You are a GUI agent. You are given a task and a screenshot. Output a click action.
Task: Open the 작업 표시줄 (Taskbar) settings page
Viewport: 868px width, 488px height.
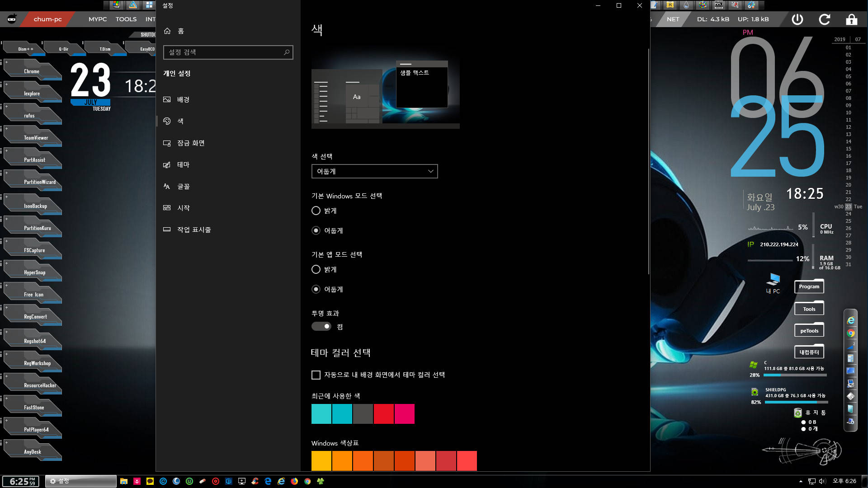click(228, 230)
